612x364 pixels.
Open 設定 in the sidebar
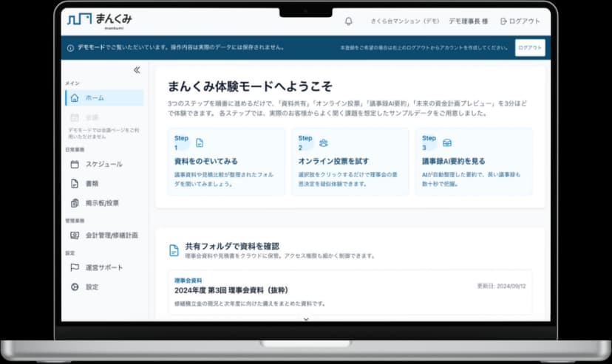(x=104, y=286)
